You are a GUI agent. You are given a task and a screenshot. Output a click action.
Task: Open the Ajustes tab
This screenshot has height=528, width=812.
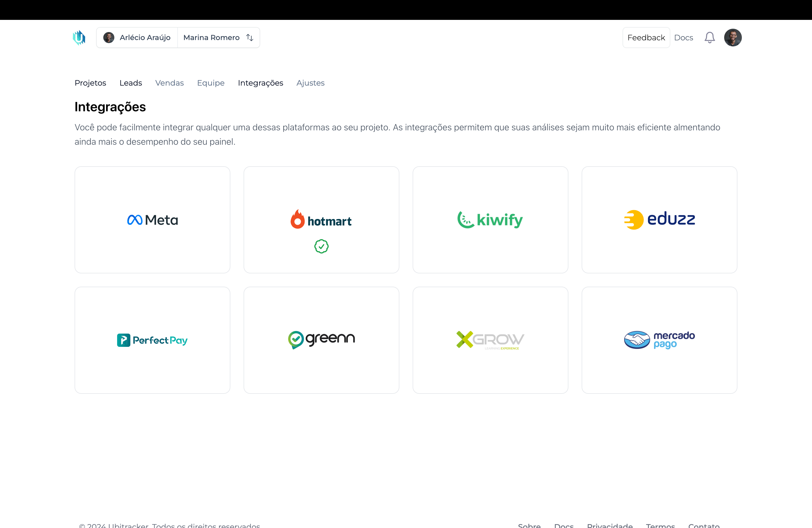coord(310,83)
